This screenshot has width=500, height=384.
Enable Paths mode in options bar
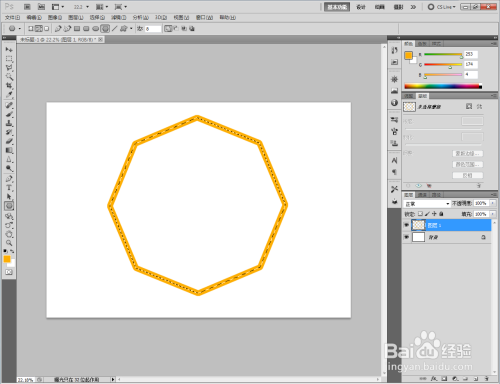39,29
